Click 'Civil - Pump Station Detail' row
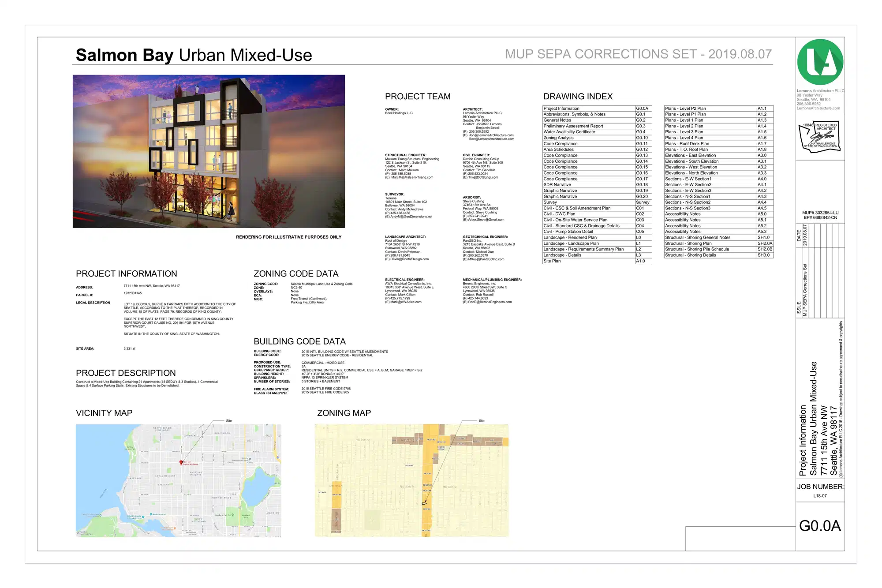Screen dimensions: 882x588 (597, 232)
